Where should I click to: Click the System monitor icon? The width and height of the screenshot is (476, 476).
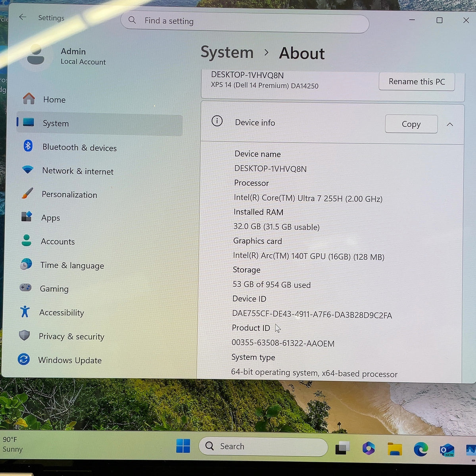pyautogui.click(x=28, y=122)
